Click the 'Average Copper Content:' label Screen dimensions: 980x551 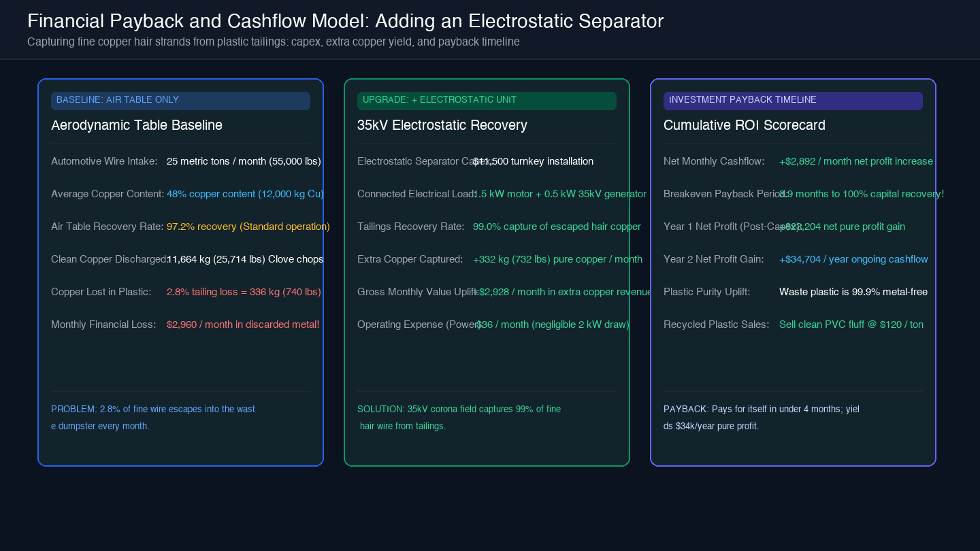[108, 194]
